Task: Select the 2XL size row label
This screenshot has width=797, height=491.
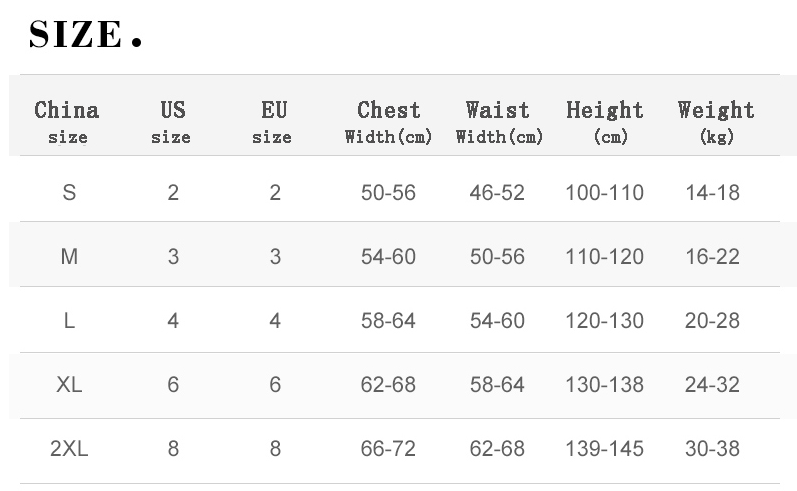Action: (69, 449)
